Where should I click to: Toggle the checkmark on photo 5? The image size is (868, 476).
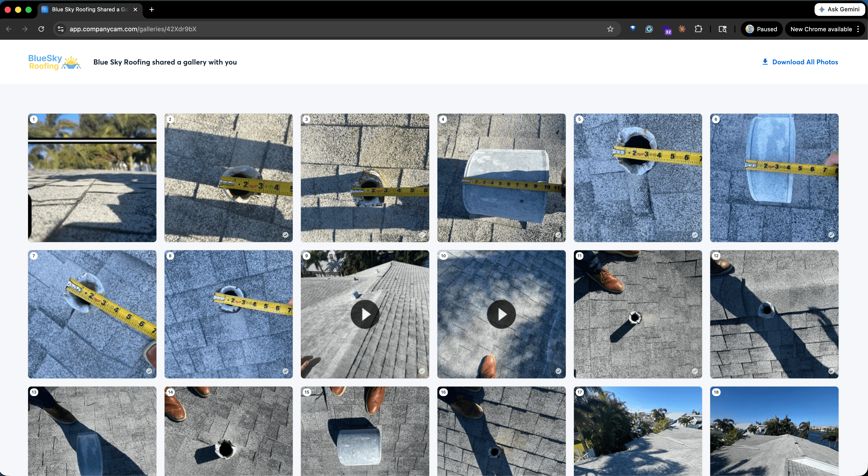point(695,235)
